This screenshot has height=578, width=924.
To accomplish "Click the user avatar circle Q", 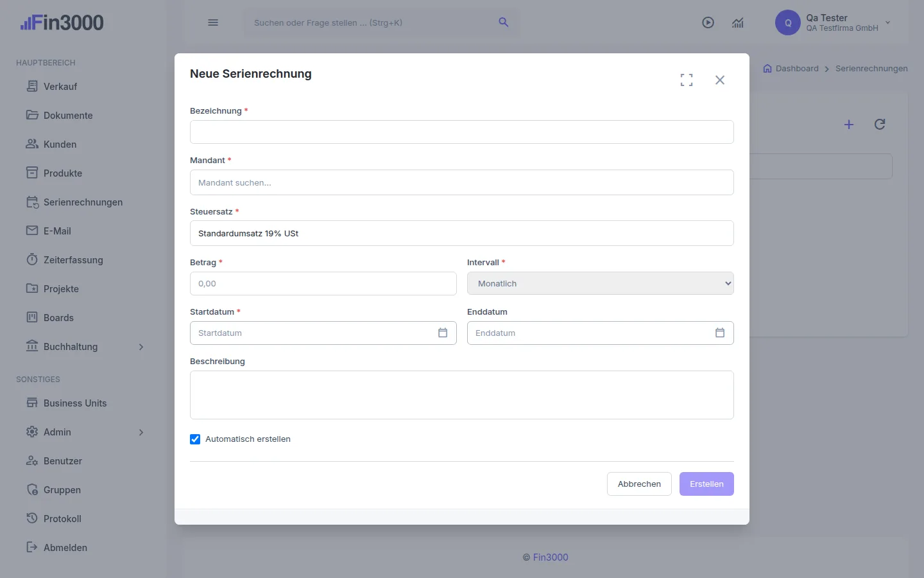I will [788, 22].
